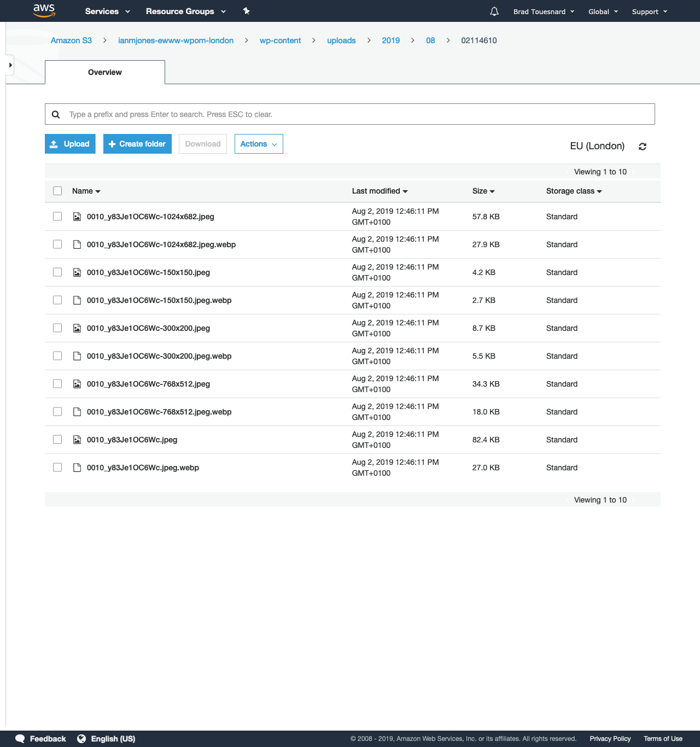Focus the prefix search field

tap(350, 114)
